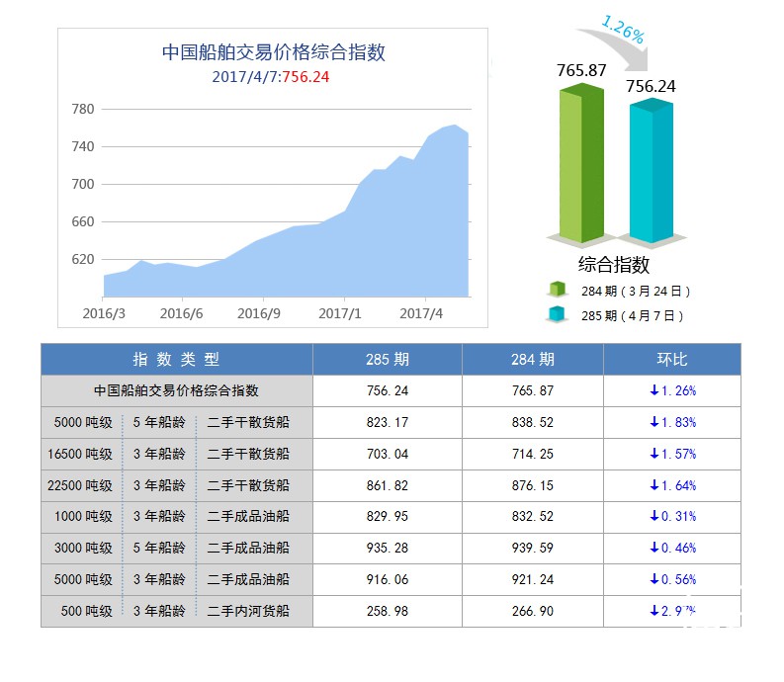Click the 22500吨级 row label
The width and height of the screenshot is (784, 682).
point(80,485)
